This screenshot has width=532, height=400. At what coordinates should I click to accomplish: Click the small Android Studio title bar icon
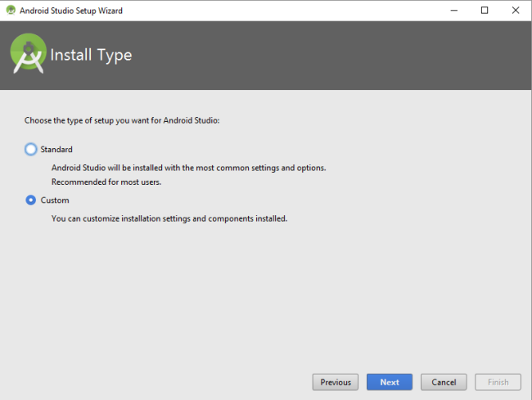11,10
